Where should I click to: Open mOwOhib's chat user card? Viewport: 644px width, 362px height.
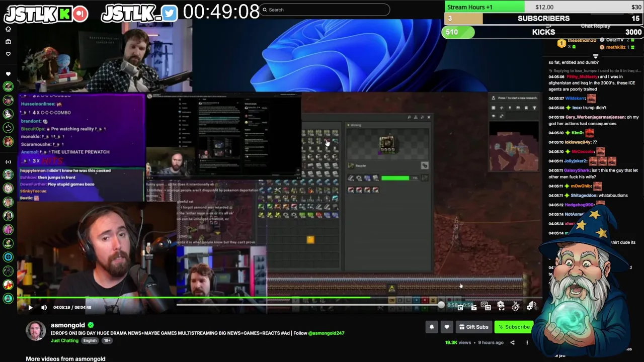(x=582, y=186)
